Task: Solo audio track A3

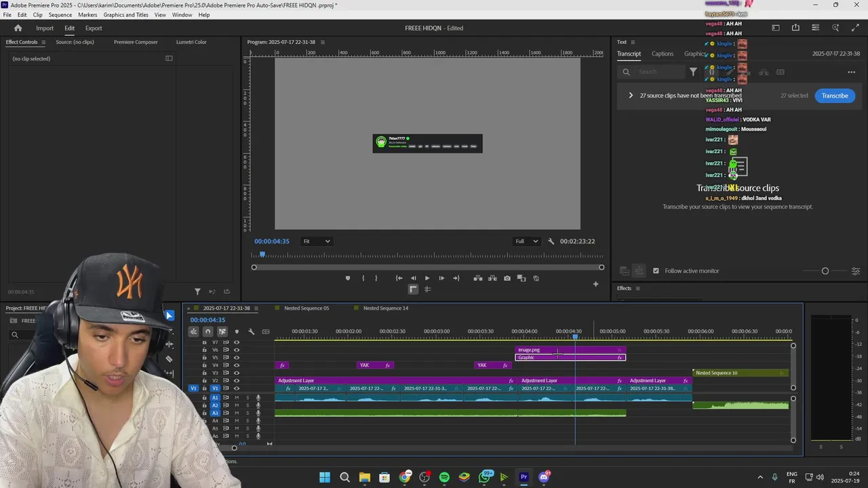Action: [x=248, y=413]
